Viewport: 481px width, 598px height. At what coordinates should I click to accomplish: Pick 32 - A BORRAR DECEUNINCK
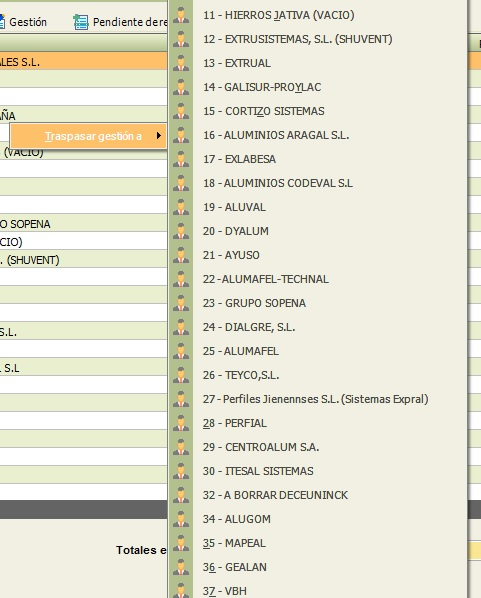[275, 495]
